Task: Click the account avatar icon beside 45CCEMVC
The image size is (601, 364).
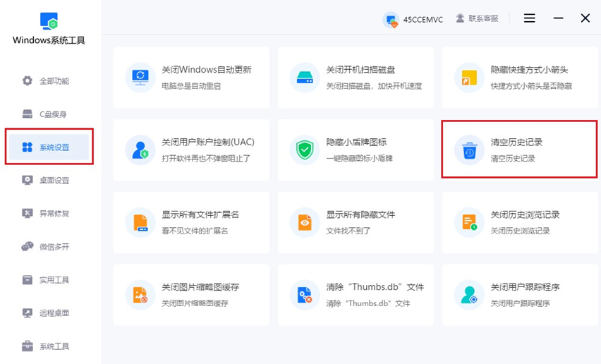Action: tap(391, 20)
